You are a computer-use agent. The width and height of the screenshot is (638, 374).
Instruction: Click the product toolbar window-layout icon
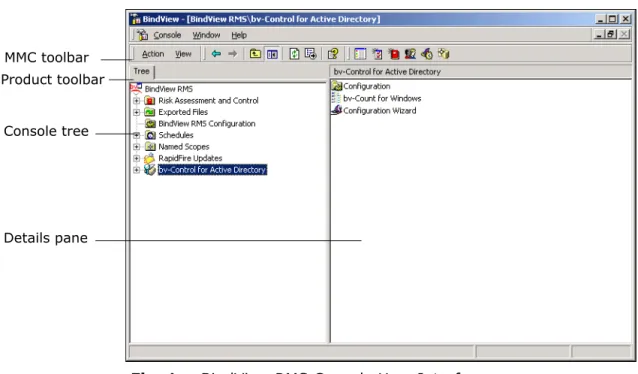(x=360, y=54)
